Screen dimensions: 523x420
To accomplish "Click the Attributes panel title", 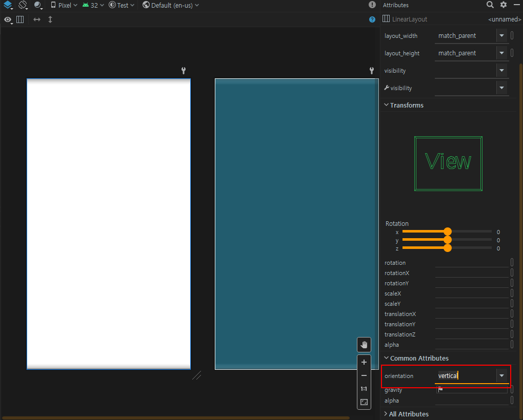I will click(396, 5).
